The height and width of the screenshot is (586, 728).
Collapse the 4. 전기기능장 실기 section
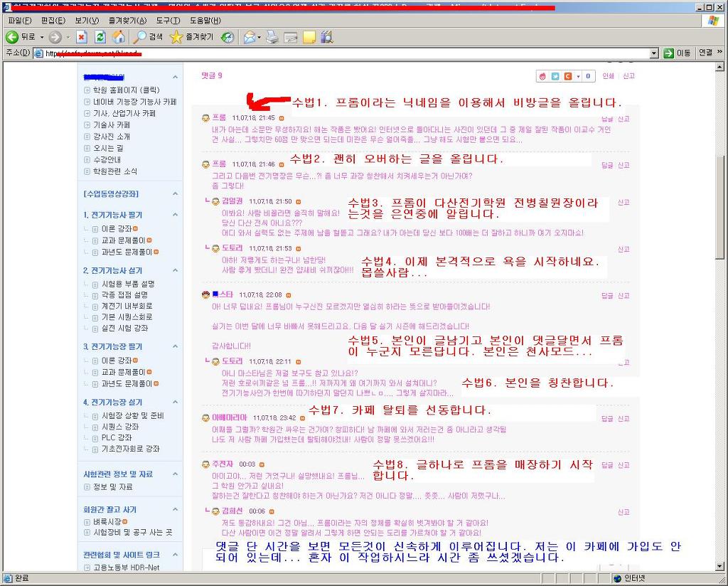click(176, 402)
